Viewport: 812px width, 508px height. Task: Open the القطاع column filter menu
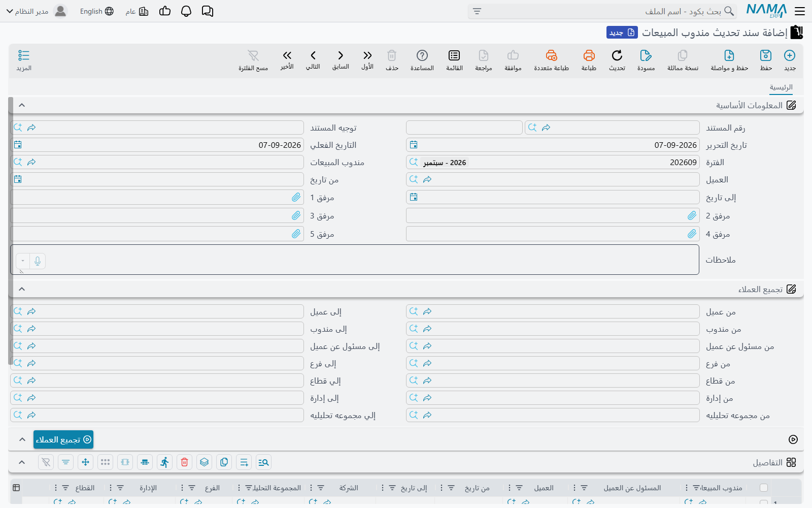(65, 488)
